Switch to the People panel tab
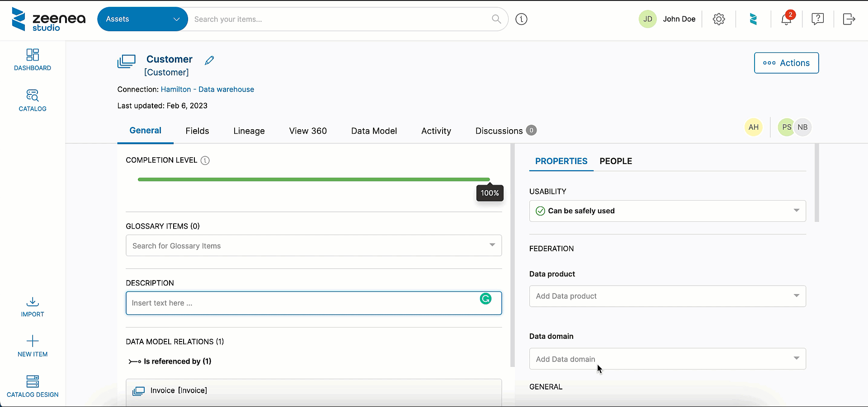 [616, 161]
